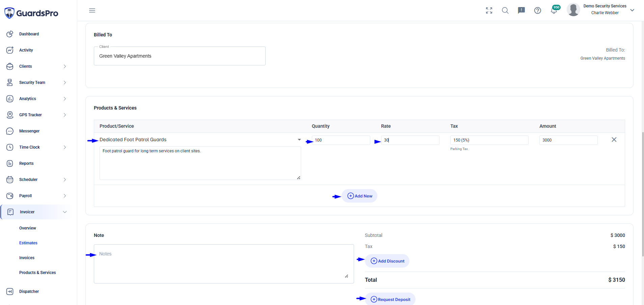Toggle the hamburger sidebar menu
The image size is (644, 305).
click(x=92, y=10)
